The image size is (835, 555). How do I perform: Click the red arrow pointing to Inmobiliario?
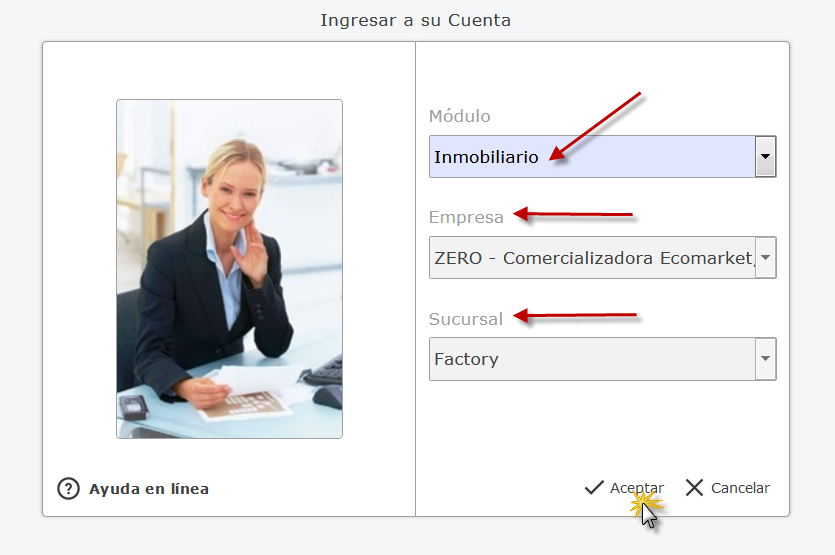(x=595, y=127)
